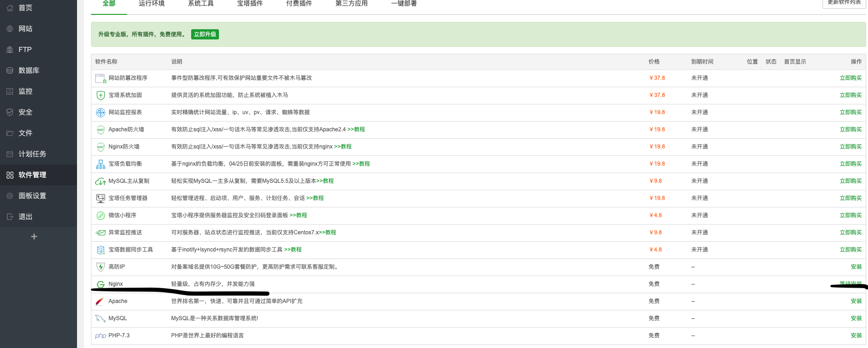
Task: Open the >>教程 link for 宝塔负载均衡
Action: coord(361,164)
